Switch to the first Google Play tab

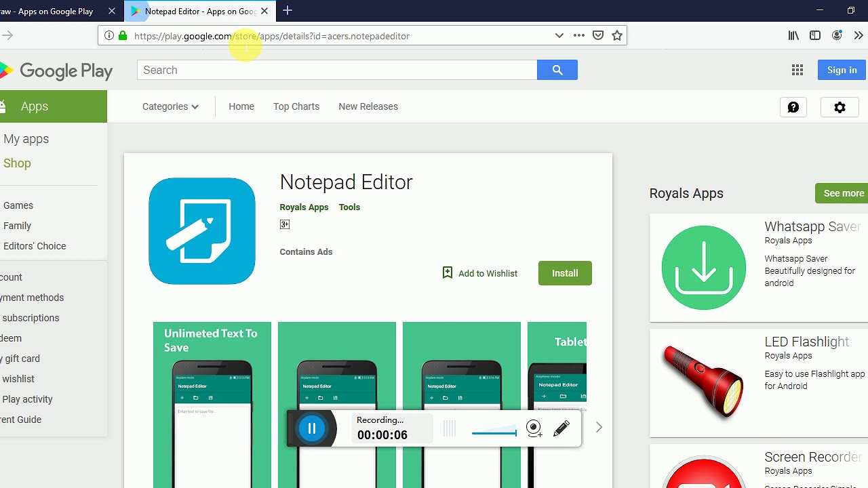coord(59,11)
